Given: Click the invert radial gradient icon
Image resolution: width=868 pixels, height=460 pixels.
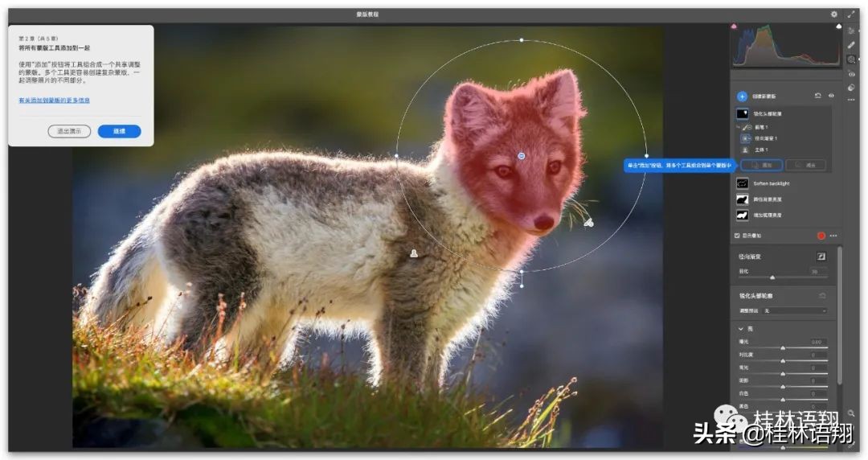Looking at the screenshot, I should pos(821,256).
